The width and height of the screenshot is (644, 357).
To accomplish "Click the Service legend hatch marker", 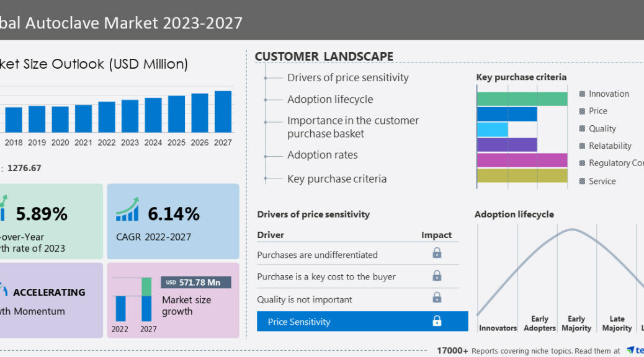I will pos(582,182).
